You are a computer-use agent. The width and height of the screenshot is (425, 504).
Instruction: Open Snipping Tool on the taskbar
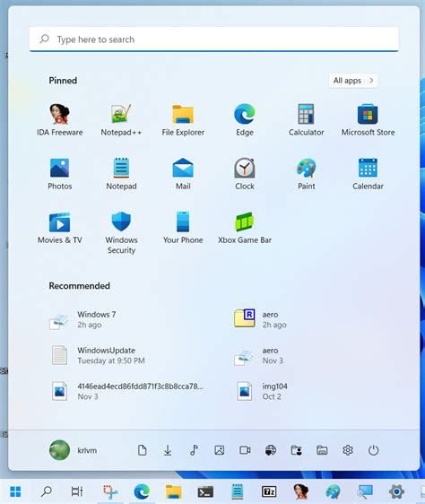coord(110,491)
